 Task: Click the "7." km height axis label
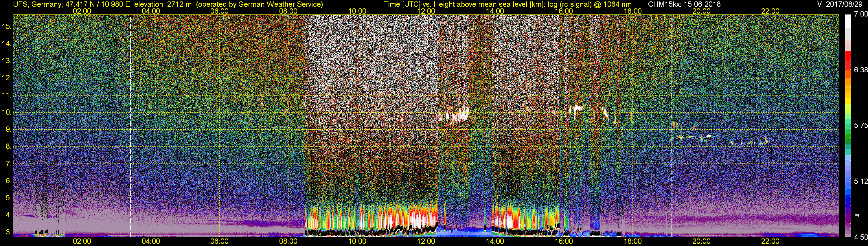8,164
